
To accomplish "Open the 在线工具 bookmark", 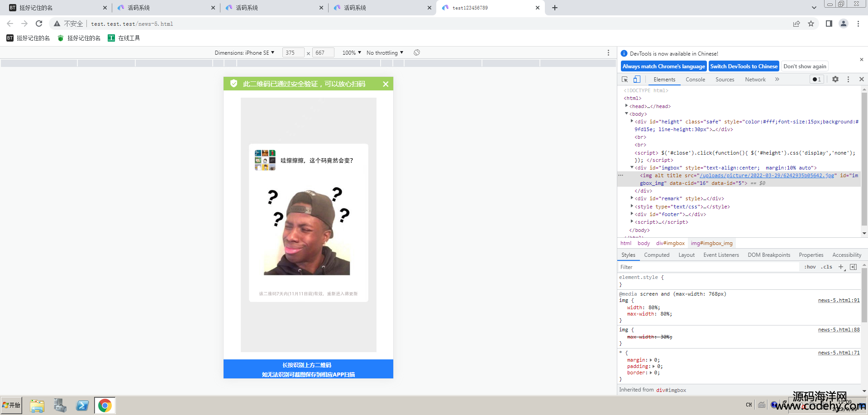I will [x=124, y=38].
